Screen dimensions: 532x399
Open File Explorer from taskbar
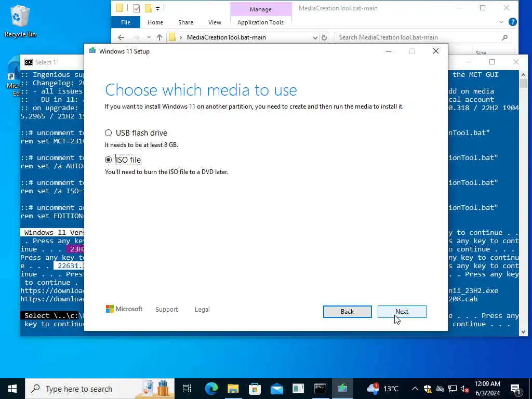coord(233,389)
